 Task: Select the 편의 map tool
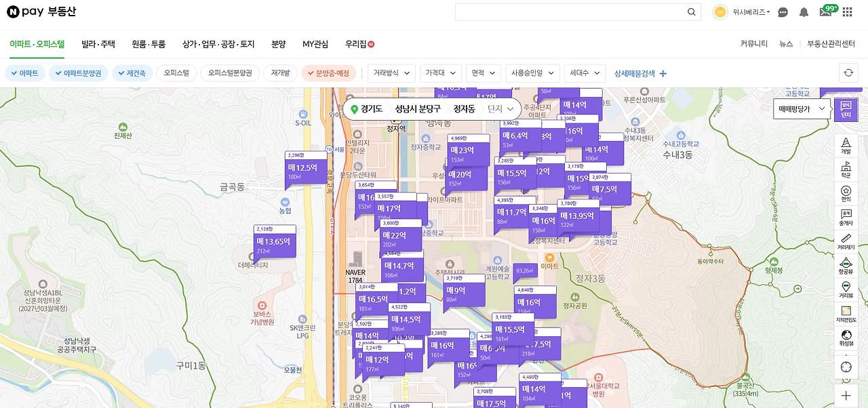click(x=846, y=194)
